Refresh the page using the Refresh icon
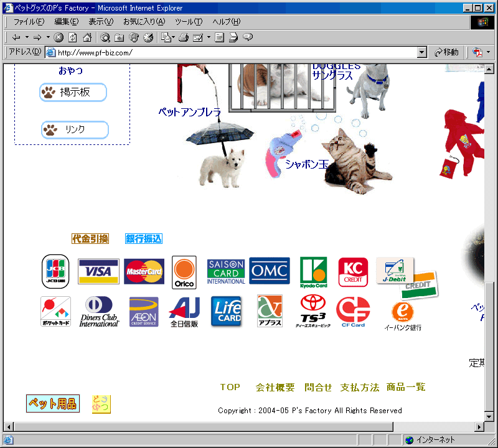Screen dimensions: 498x448 [73, 37]
